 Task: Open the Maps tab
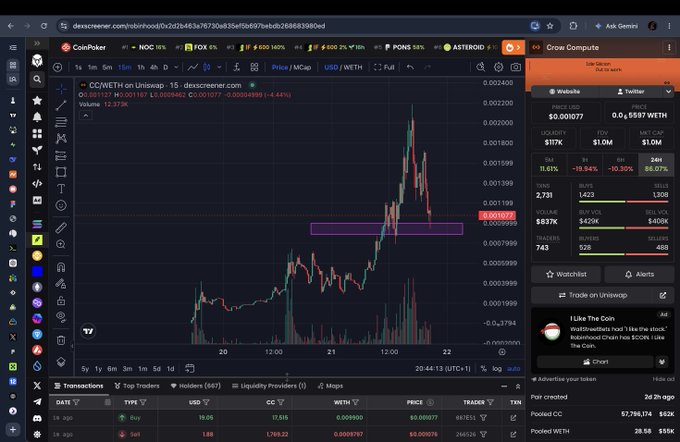click(x=330, y=386)
